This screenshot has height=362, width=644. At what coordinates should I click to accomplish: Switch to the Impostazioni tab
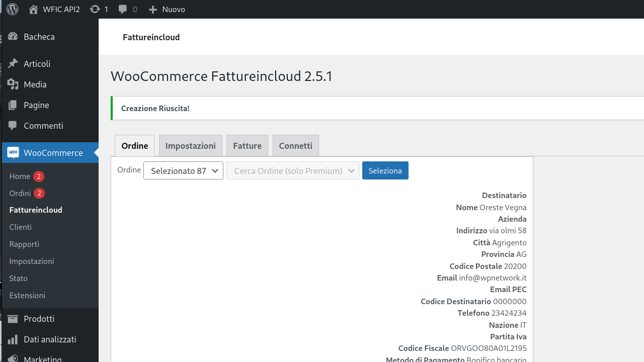190,146
